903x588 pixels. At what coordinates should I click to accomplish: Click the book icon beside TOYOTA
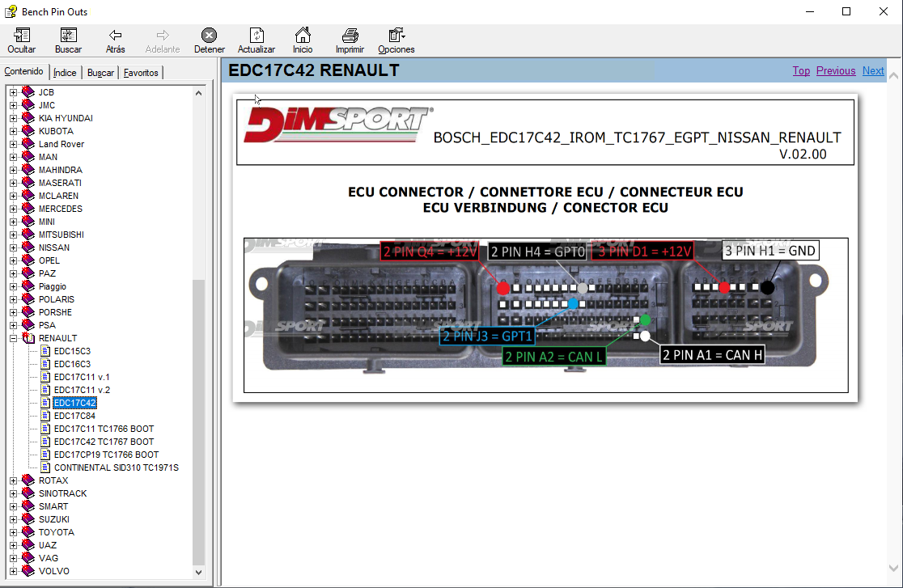pyautogui.click(x=28, y=532)
